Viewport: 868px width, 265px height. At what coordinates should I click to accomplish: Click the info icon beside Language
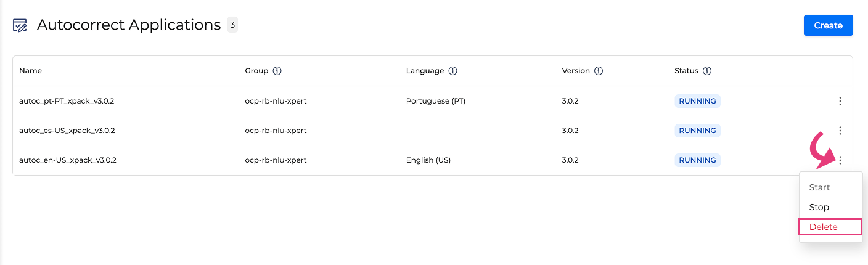pyautogui.click(x=452, y=71)
